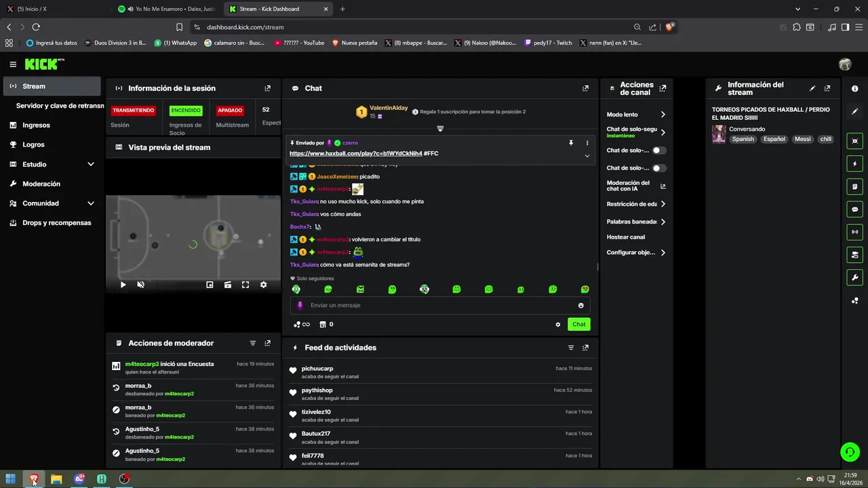
Task: Click the ValentinAlday top gifter name
Action: (389, 108)
